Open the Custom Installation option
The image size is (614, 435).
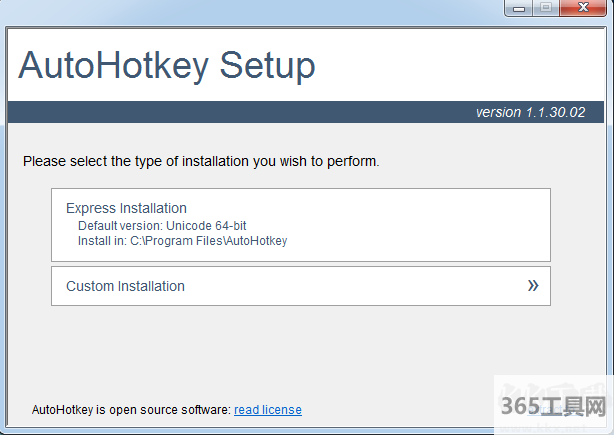(126, 286)
